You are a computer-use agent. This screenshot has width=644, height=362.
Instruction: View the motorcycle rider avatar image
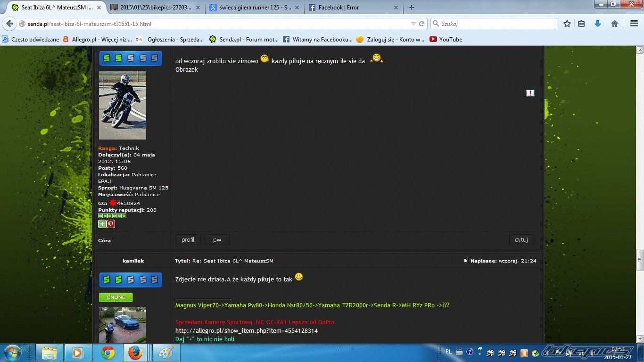pos(123,106)
